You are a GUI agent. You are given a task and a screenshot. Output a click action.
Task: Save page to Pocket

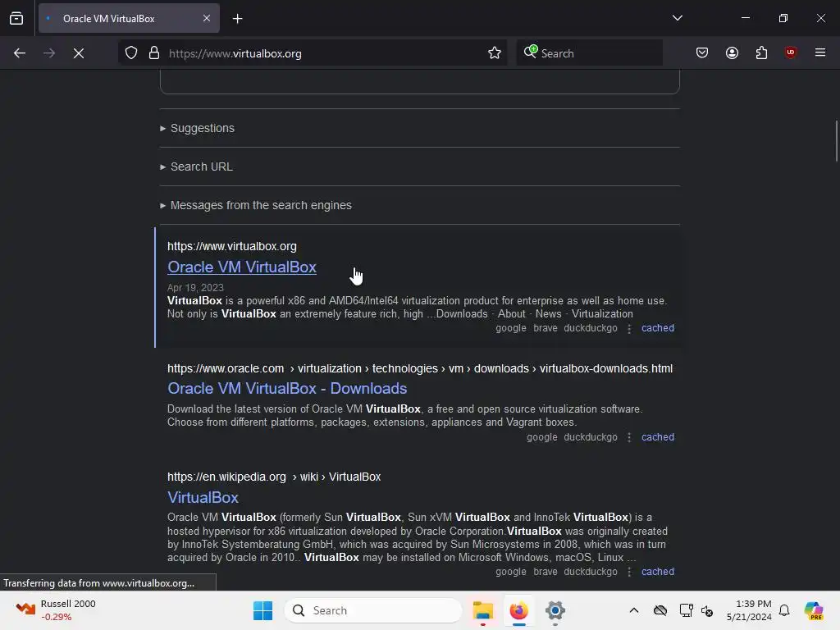(x=702, y=53)
